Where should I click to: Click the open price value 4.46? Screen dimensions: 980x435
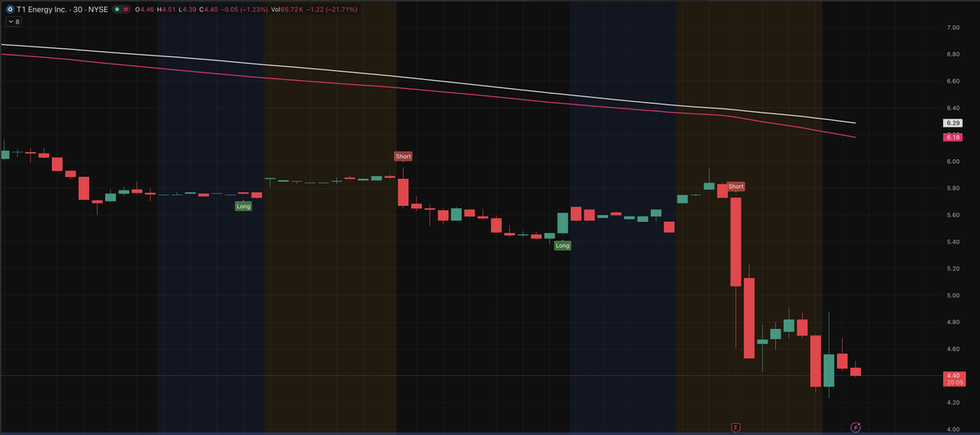click(145, 8)
